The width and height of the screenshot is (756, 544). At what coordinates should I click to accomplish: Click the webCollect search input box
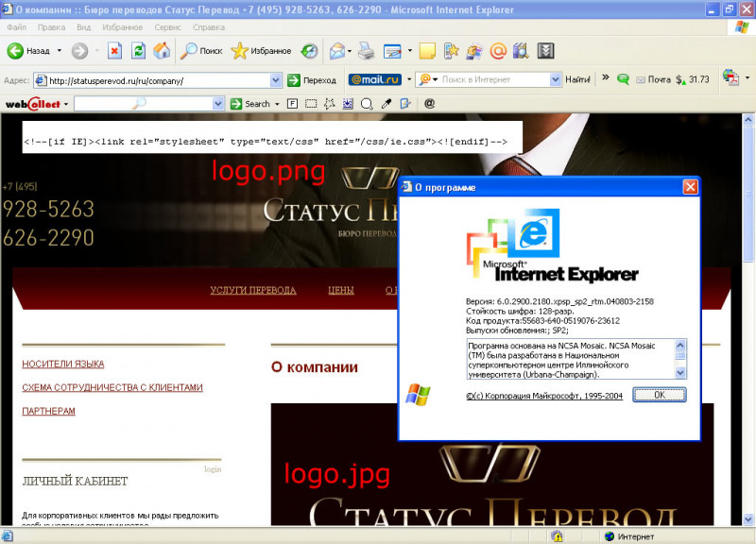click(x=144, y=104)
